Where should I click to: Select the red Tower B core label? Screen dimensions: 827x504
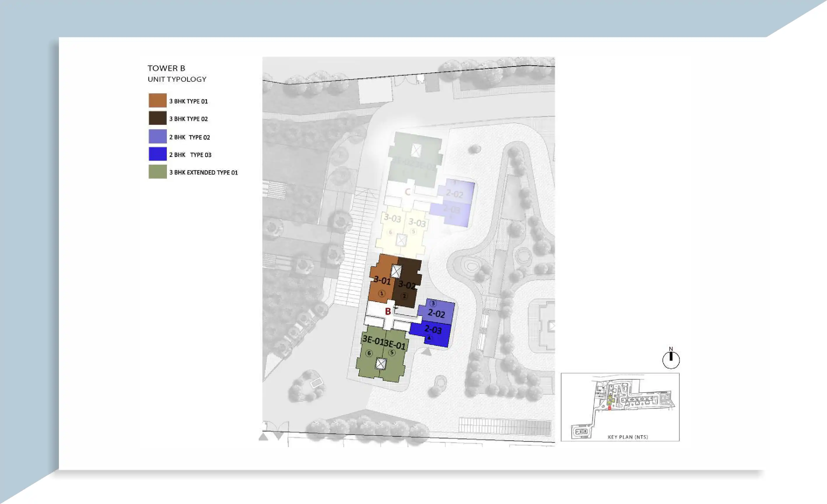[388, 311]
